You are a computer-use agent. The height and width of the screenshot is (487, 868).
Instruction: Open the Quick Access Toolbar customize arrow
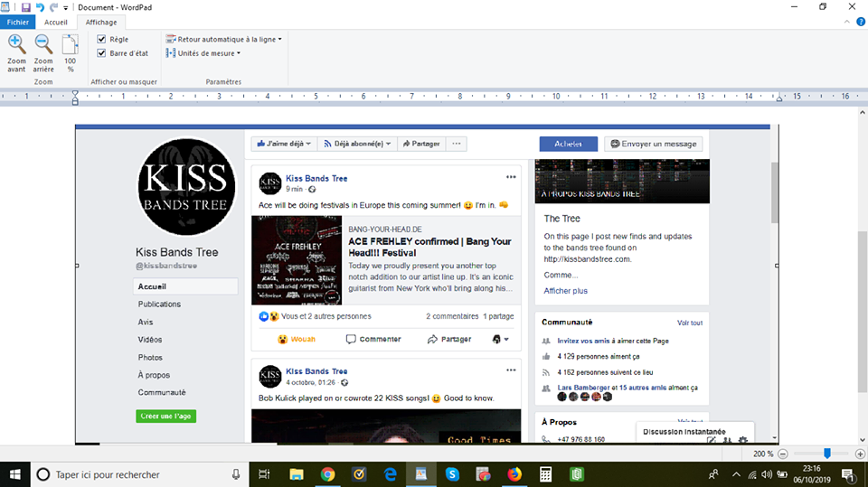66,7
